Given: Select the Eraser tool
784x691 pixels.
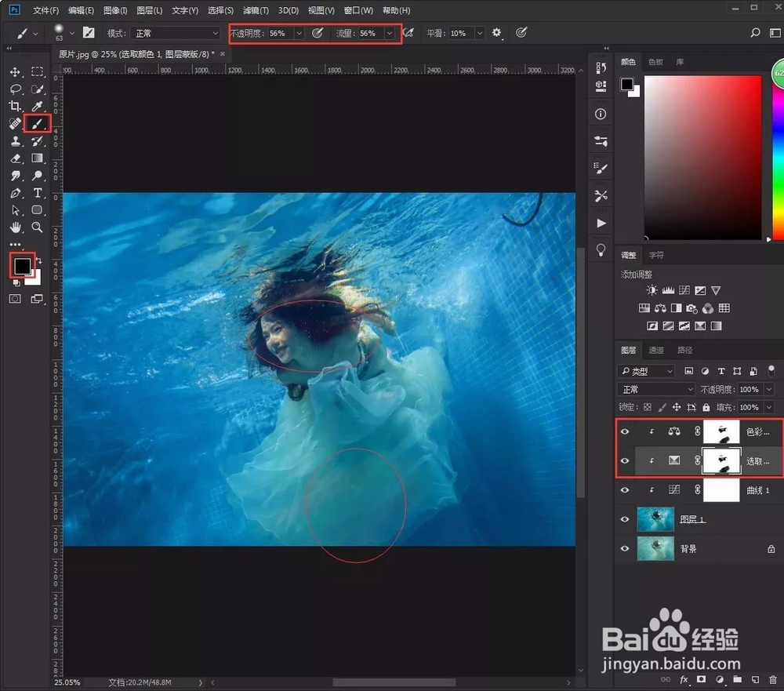Looking at the screenshot, I should (x=16, y=158).
